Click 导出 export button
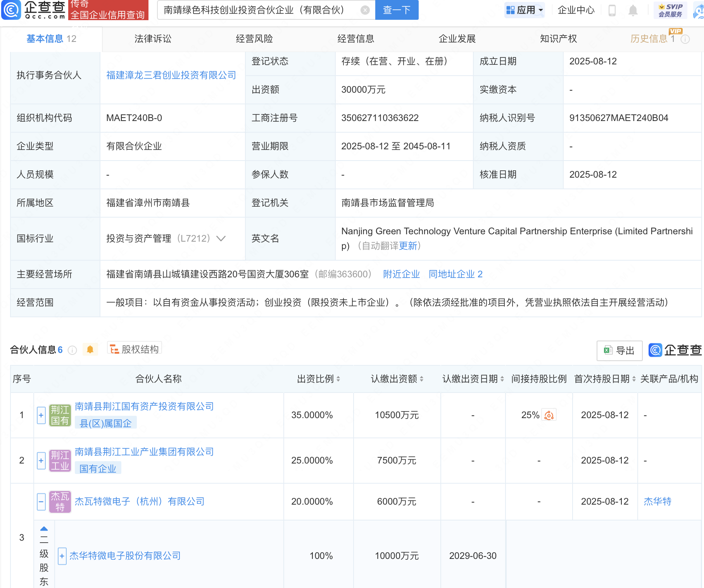This screenshot has height=588, width=704. (x=619, y=351)
